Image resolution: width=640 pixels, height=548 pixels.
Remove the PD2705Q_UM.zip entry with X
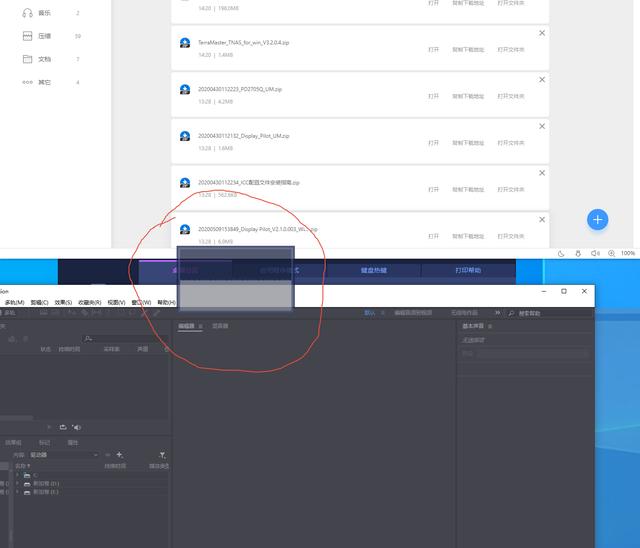pyautogui.click(x=542, y=80)
